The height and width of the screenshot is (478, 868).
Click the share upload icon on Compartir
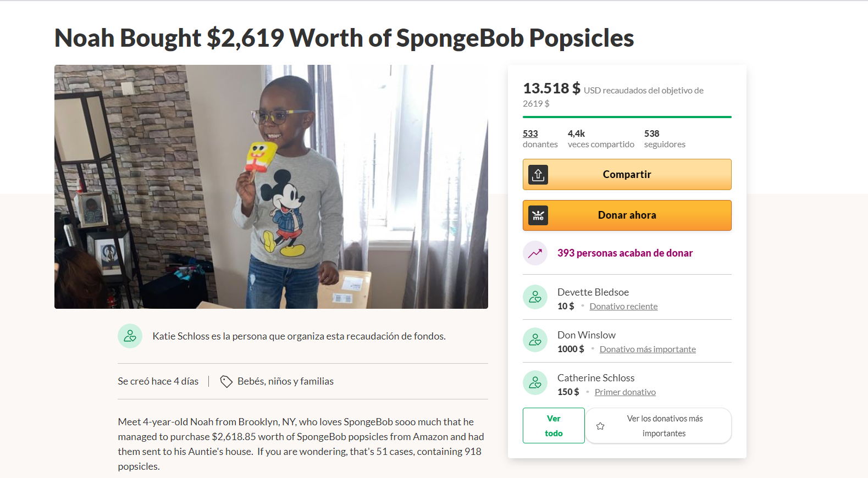point(538,175)
